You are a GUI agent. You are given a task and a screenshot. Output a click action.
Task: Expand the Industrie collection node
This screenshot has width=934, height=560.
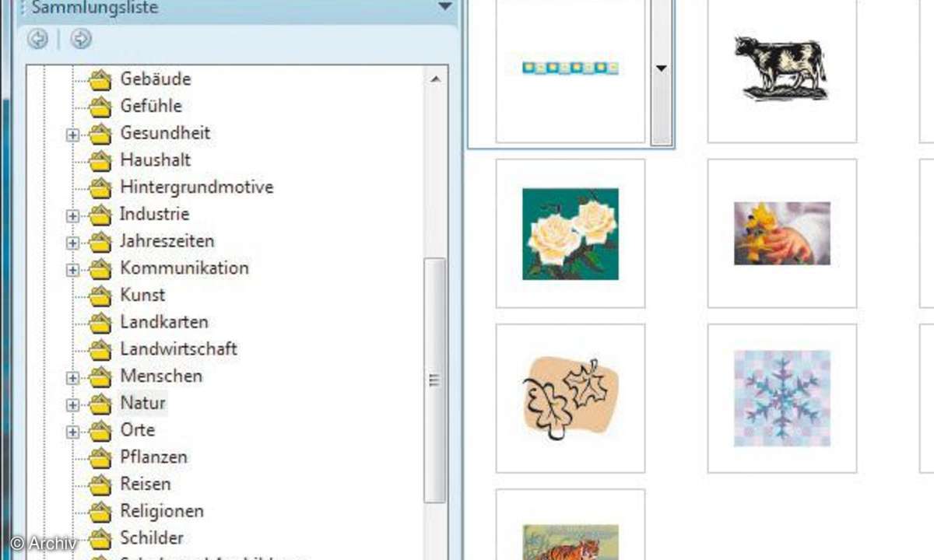pos(73,215)
